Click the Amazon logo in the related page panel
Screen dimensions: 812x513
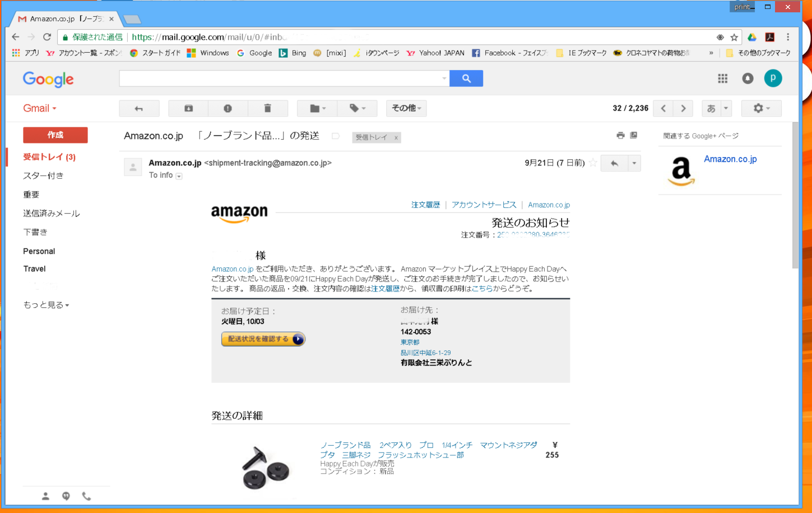tap(681, 171)
